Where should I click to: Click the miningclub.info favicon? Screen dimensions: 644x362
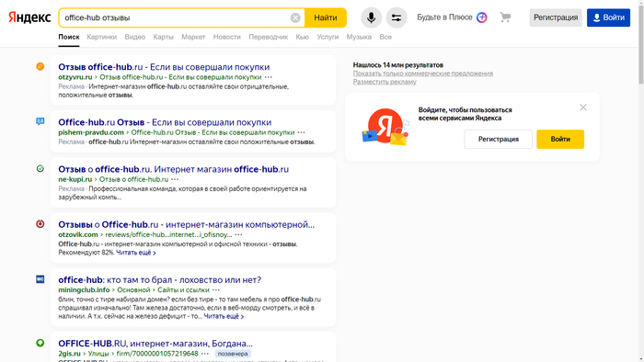[40, 279]
